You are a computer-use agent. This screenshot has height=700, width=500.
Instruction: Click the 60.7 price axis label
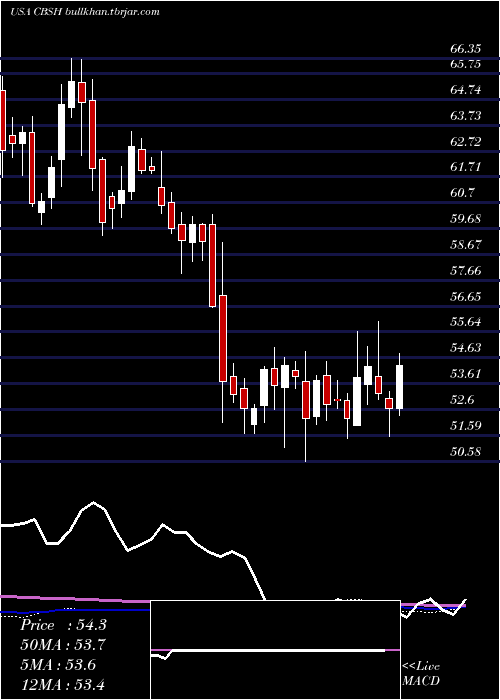pos(462,193)
